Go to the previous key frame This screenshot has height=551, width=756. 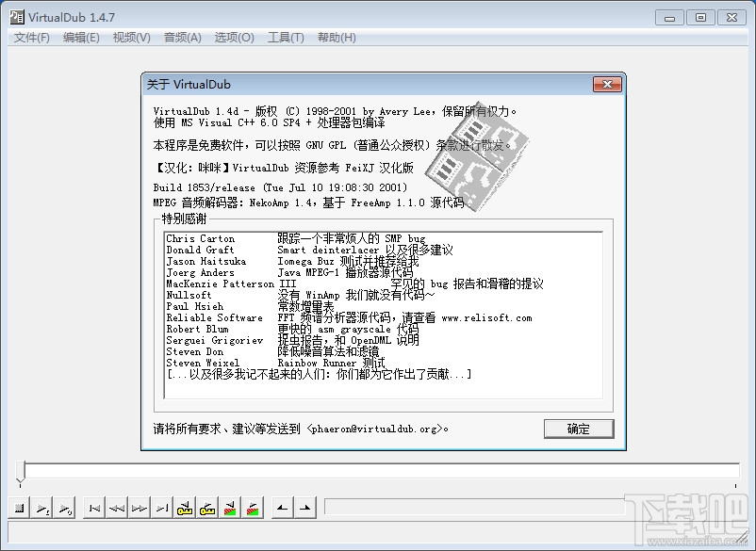coord(185,508)
